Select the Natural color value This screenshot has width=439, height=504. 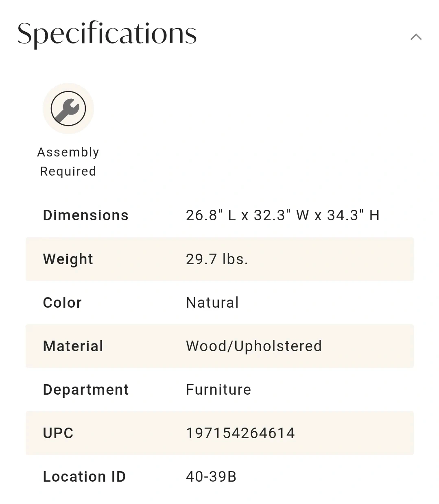[212, 303]
